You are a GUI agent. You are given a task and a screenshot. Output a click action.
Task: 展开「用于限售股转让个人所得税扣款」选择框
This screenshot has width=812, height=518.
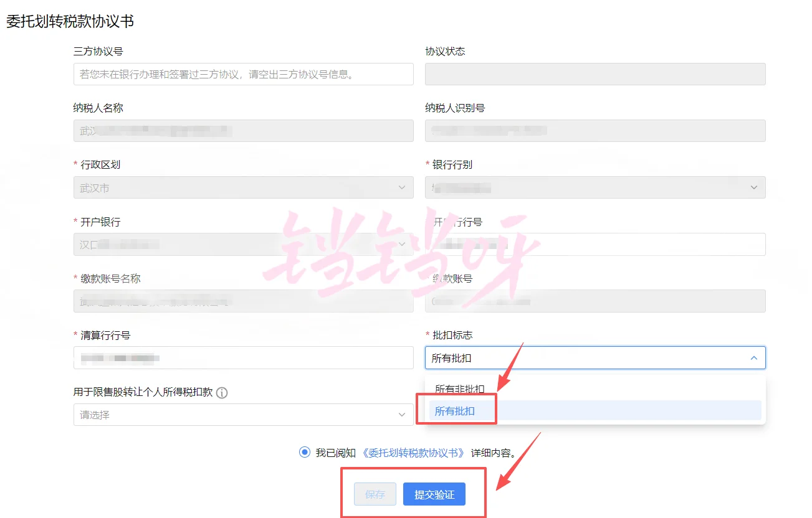click(243, 415)
